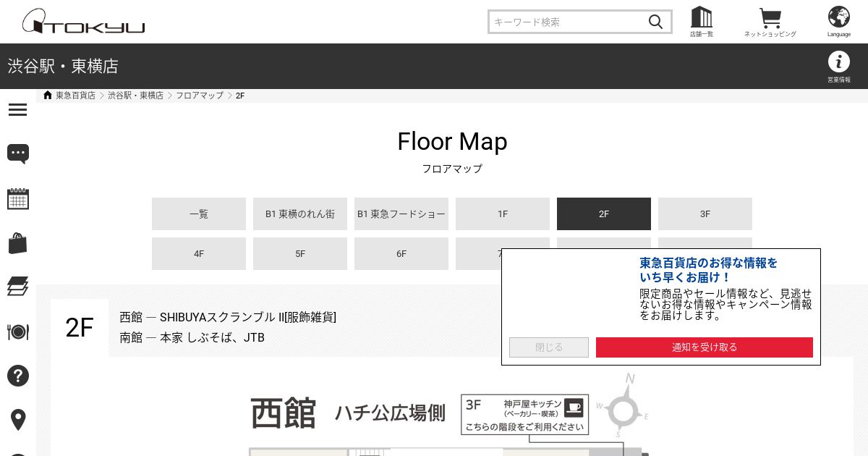This screenshot has height=456, width=868.
Task: Click 閉じる button in notification popup
Action: pos(549,347)
